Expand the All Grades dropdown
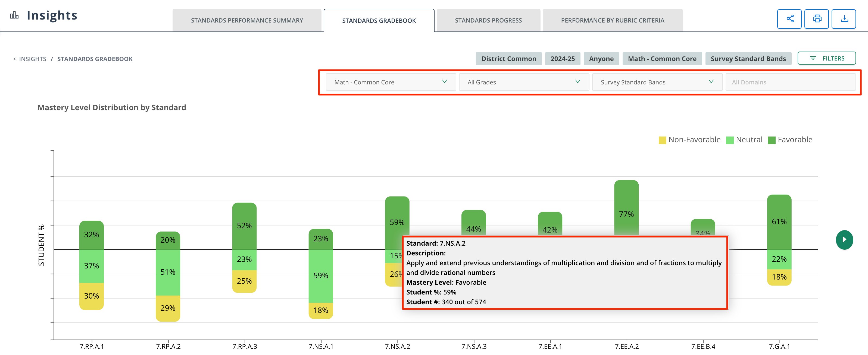 524,82
